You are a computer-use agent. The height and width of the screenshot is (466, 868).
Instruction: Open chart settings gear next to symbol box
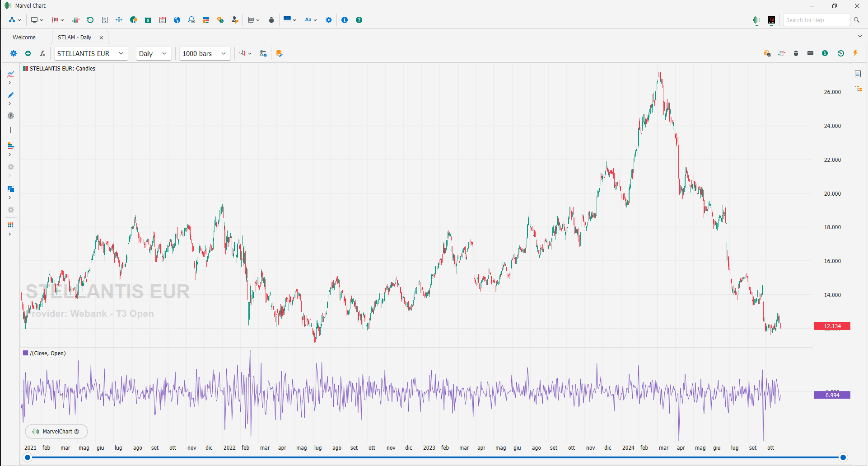point(14,53)
